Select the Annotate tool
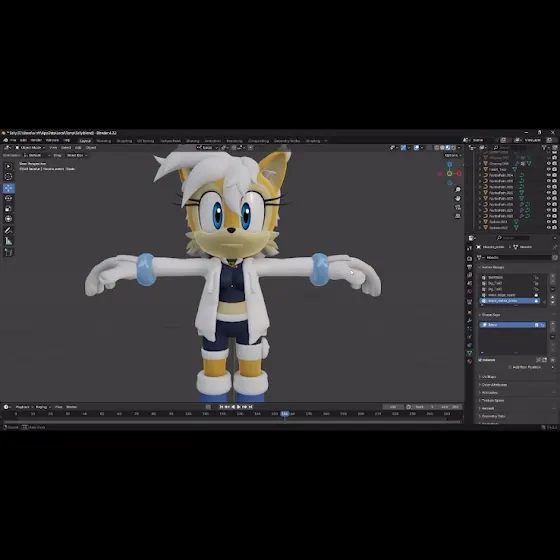 pos(9,230)
